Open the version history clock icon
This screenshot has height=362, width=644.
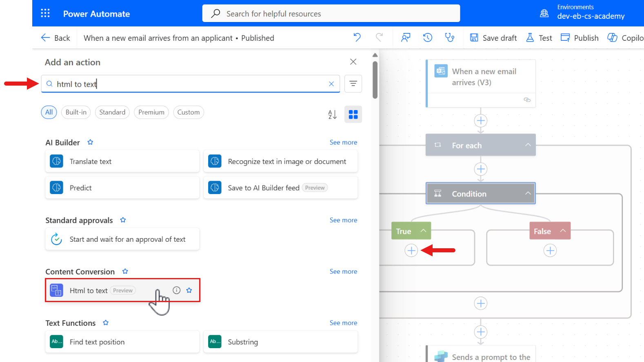(427, 38)
